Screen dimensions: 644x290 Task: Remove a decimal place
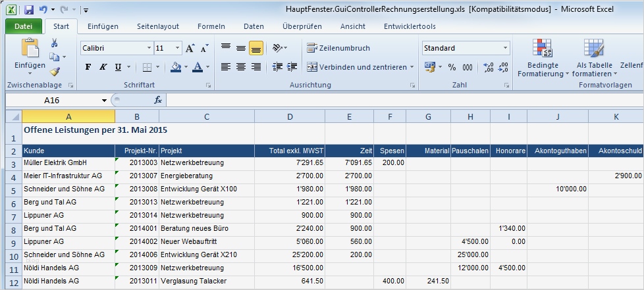tap(503, 67)
